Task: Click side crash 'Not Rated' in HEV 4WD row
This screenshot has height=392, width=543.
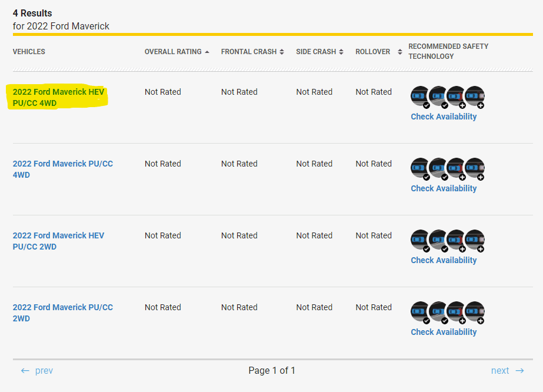Action: [x=314, y=92]
